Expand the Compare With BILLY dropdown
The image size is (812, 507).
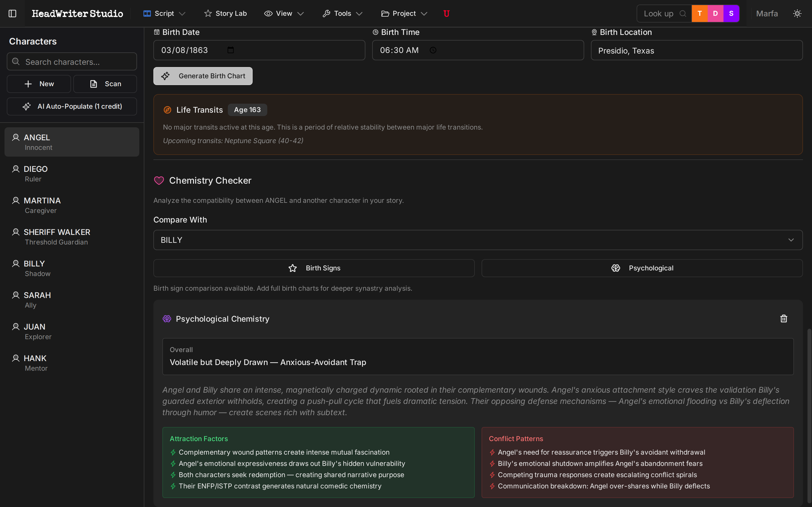478,240
